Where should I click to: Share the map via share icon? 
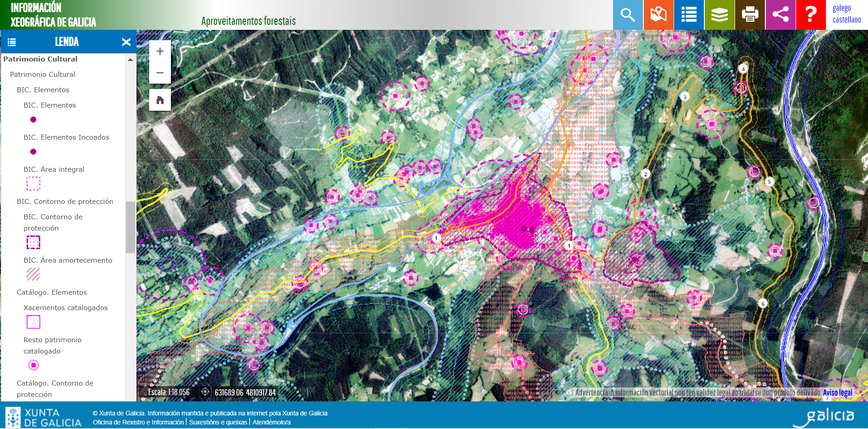pyautogui.click(x=780, y=15)
